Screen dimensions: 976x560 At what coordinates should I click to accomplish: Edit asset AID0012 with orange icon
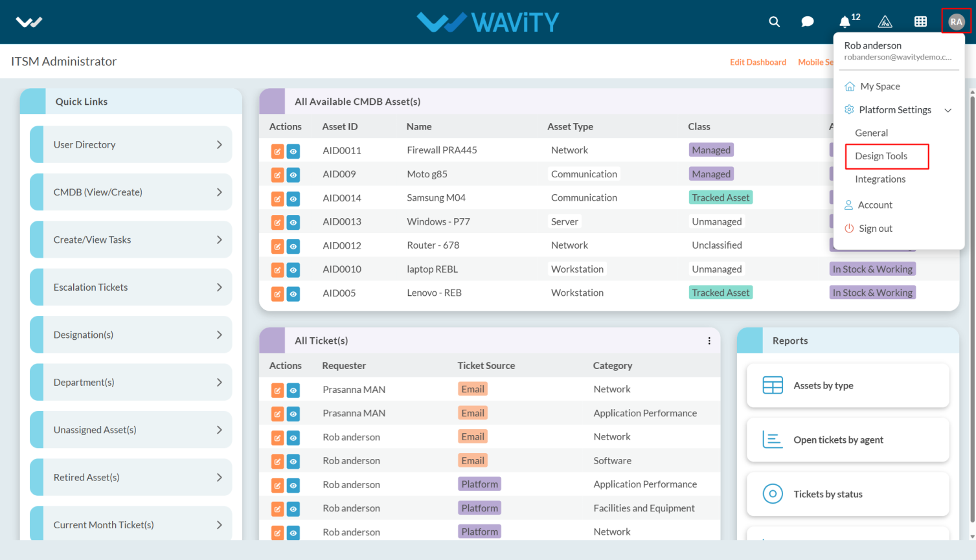click(x=277, y=246)
